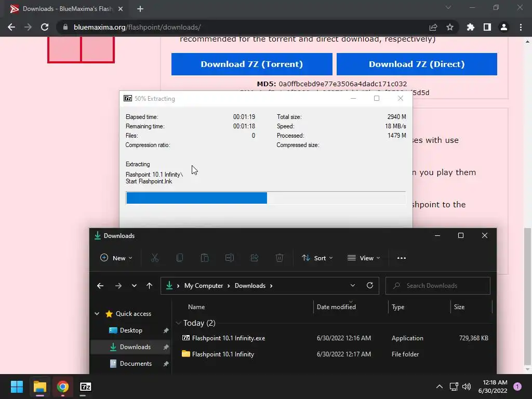Click Download 7Z (Torrent) button
Image resolution: width=532 pixels, height=399 pixels.
[x=252, y=64]
